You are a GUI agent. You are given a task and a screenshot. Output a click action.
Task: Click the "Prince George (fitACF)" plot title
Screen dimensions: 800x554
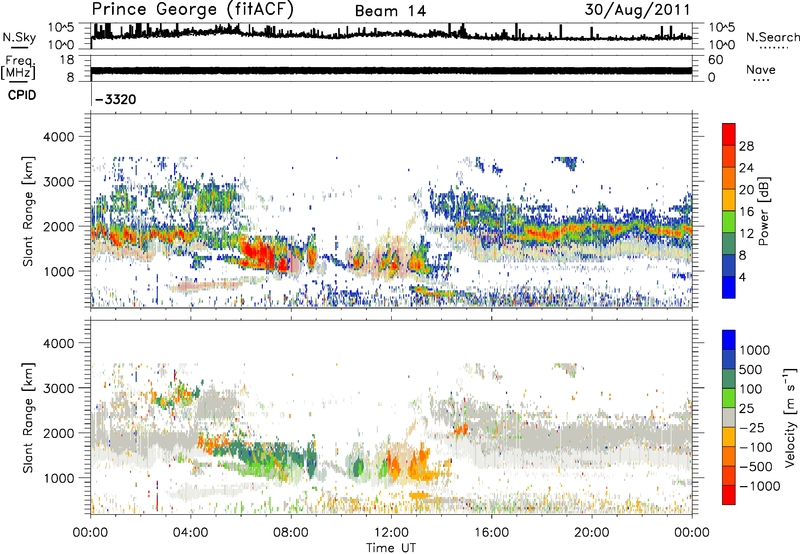tap(192, 10)
